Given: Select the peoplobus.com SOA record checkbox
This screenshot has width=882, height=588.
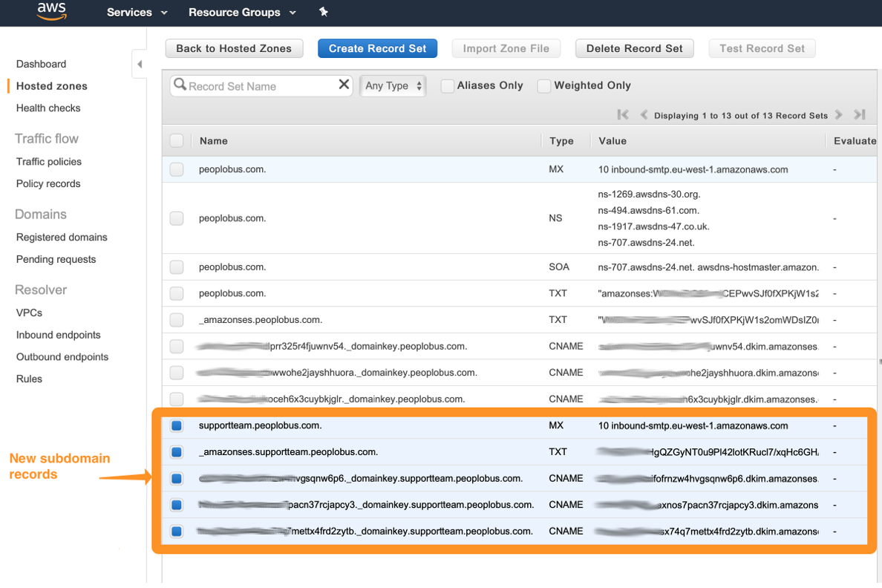Looking at the screenshot, I should click(x=177, y=267).
